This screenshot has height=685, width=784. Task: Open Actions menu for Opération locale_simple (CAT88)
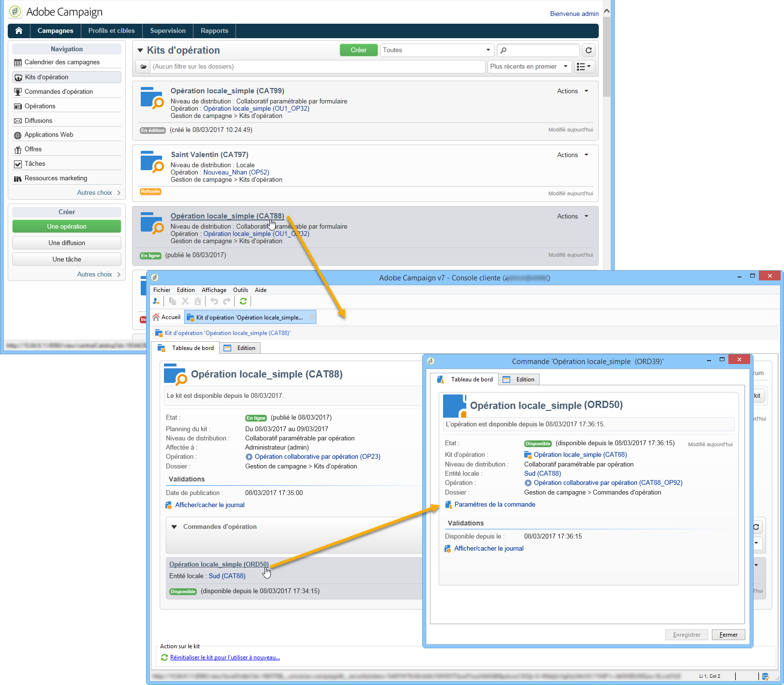click(573, 217)
